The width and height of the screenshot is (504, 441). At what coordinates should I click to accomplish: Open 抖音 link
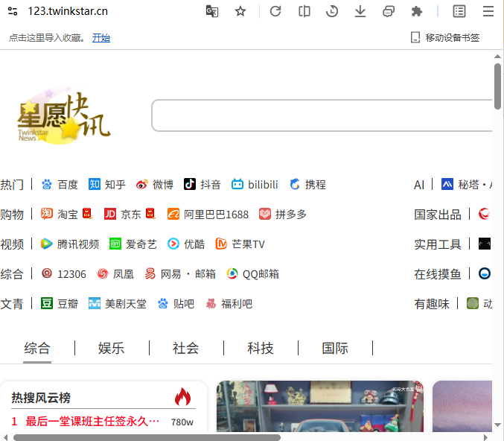coord(202,185)
